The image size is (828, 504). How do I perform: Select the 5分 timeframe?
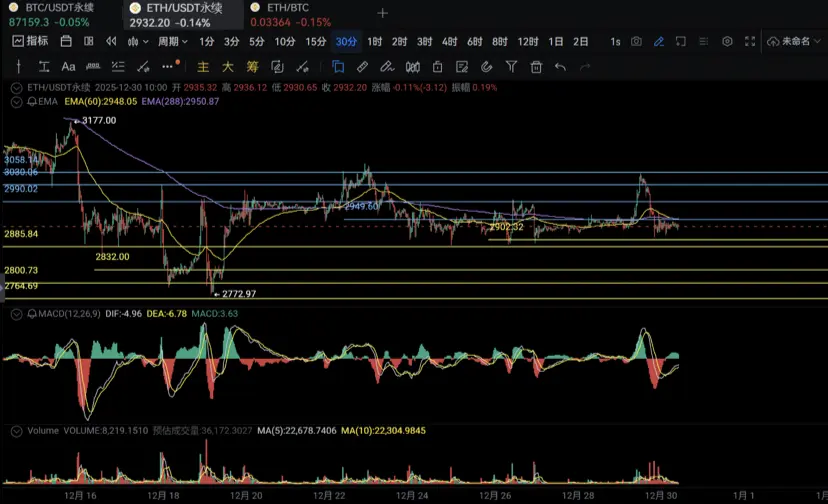[257, 41]
